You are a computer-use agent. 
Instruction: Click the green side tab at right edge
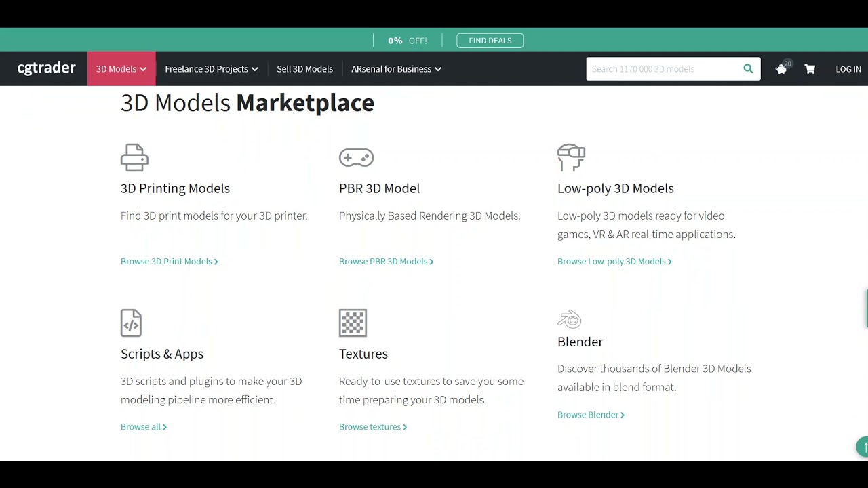pos(866,308)
